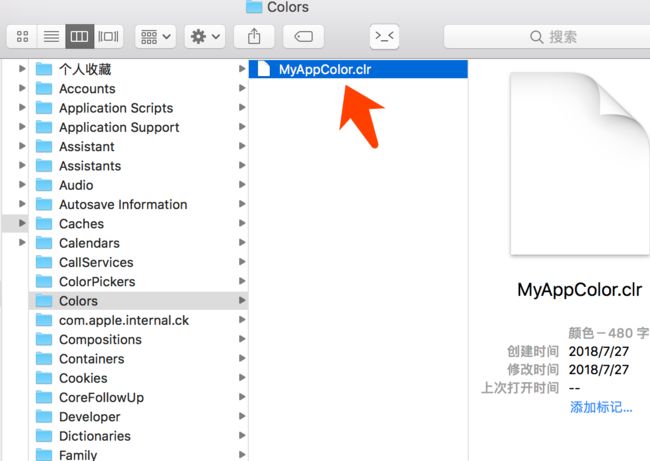Click the 上次打开时间 label
Screen dimensions: 650x461
click(x=520, y=388)
